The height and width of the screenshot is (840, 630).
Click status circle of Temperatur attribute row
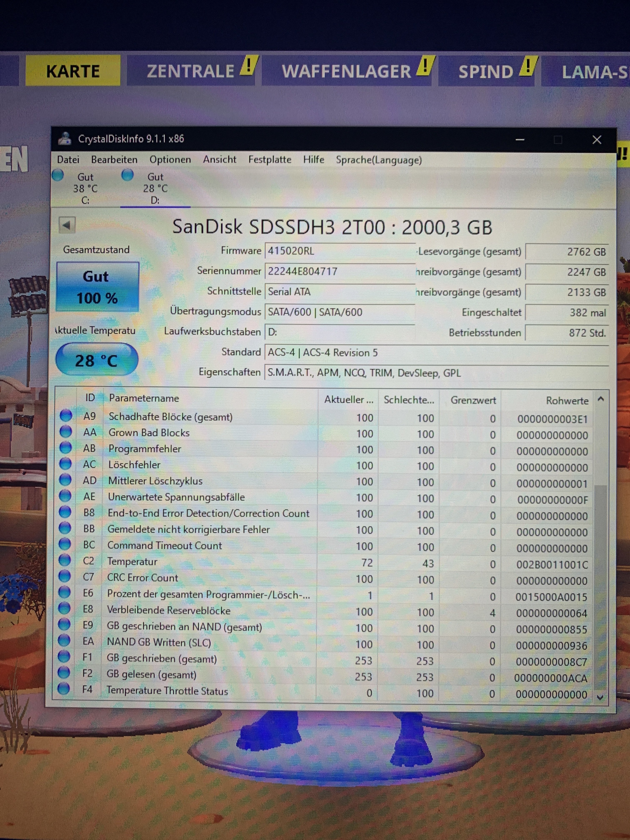pyautogui.click(x=65, y=560)
